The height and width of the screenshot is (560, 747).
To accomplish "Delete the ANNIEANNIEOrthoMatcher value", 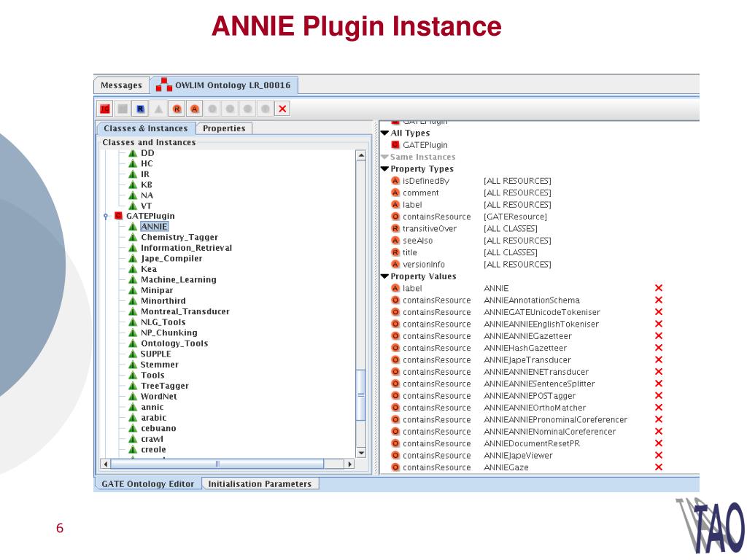I will [659, 408].
